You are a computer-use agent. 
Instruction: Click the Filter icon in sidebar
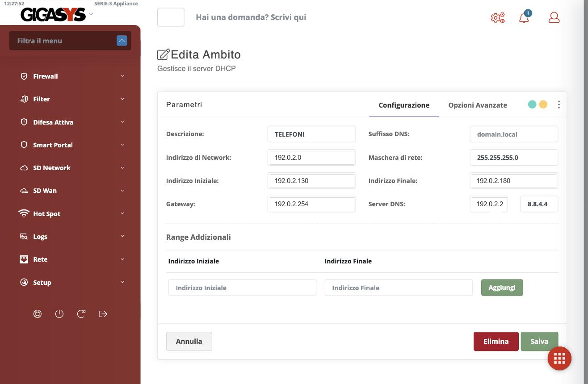(x=24, y=99)
